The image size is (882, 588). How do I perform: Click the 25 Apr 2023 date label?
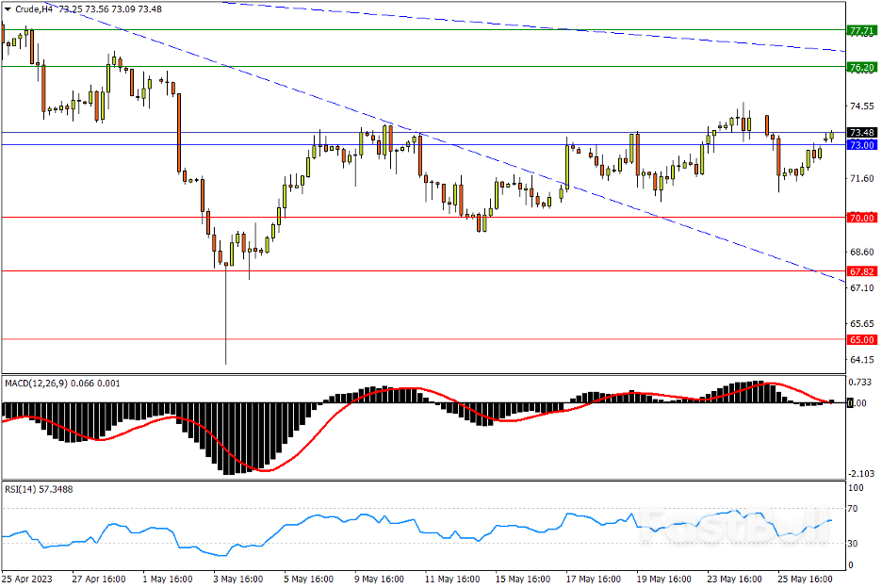27,579
